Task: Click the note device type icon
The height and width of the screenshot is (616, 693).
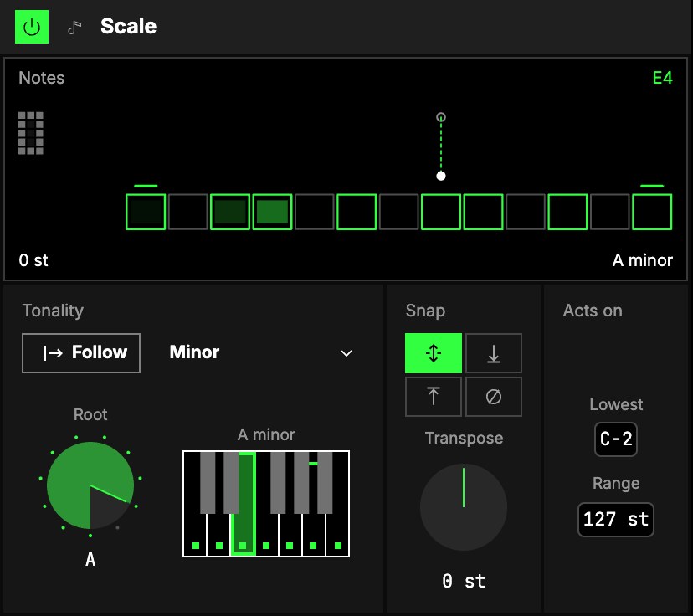Action: [74, 28]
